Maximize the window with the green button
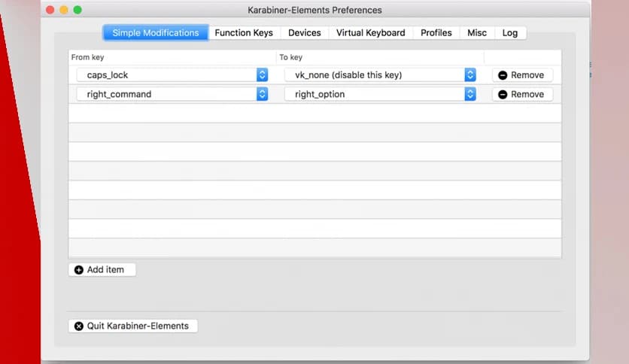629x364 pixels. 77,10
